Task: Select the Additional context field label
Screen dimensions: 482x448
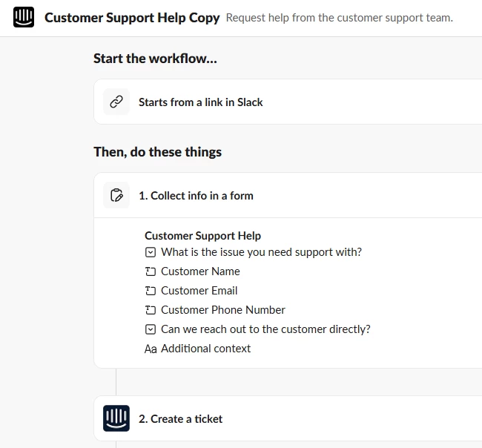Action: pyautogui.click(x=205, y=349)
